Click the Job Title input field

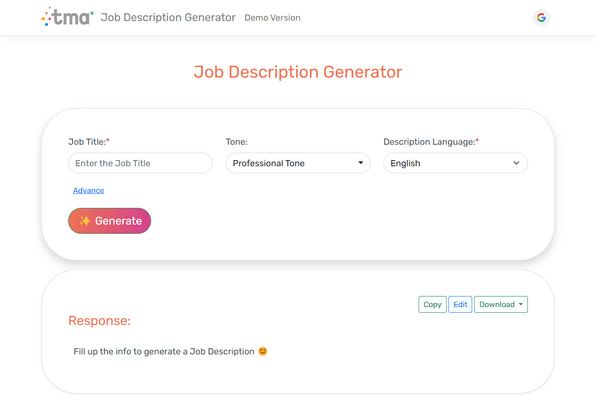pos(140,163)
